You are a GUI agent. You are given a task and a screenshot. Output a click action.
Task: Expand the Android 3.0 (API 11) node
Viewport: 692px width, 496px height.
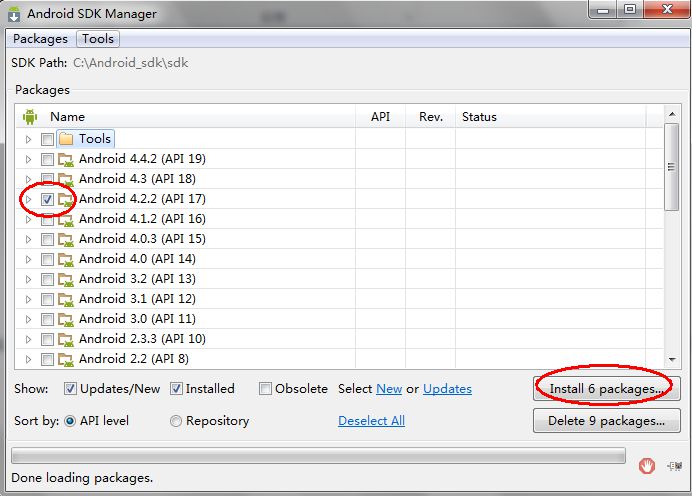pos(28,319)
